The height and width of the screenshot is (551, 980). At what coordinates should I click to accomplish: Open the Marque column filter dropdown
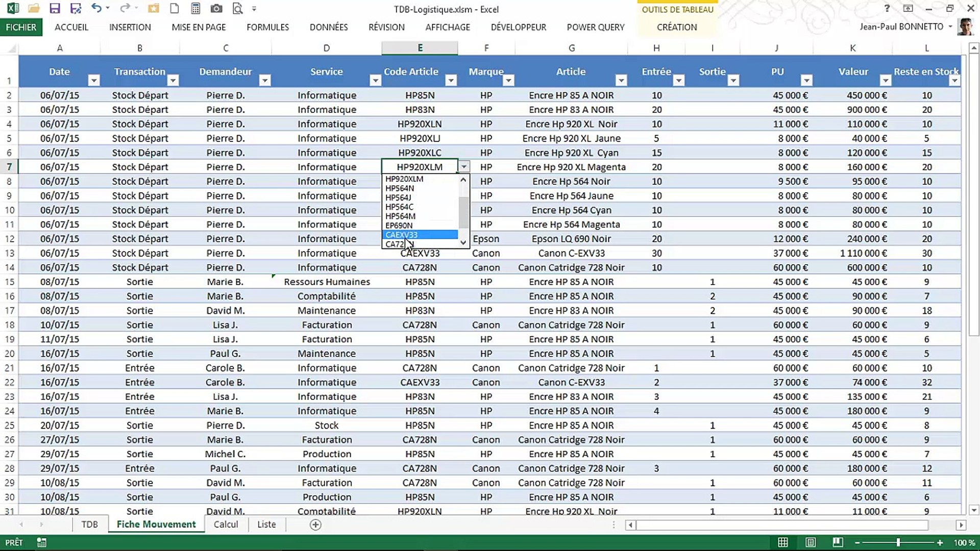click(508, 81)
